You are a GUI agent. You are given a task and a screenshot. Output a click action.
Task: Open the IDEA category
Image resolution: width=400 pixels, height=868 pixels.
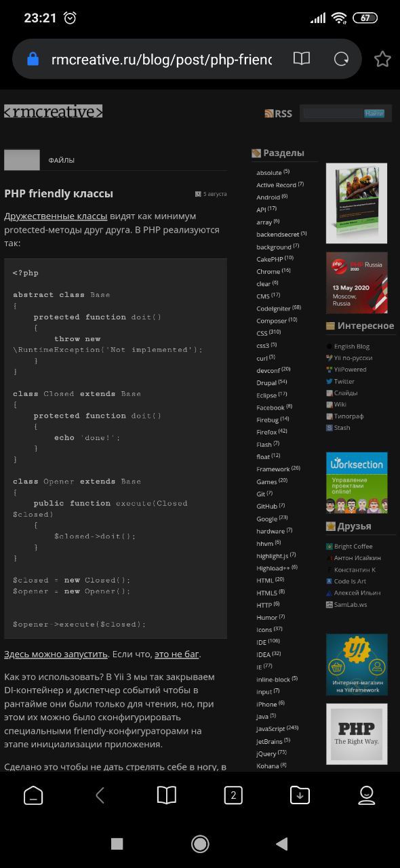(263, 654)
